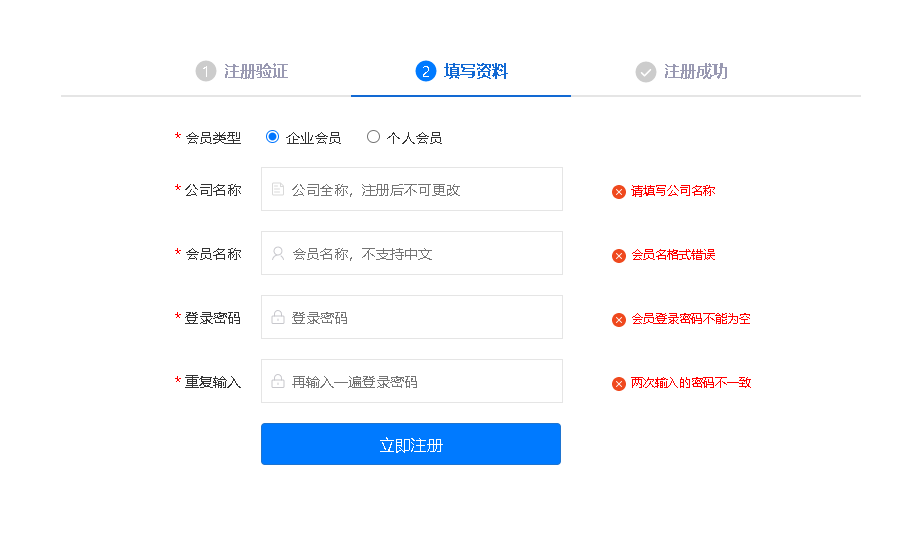Focus the 重复输入 password confirmation field
911x533 pixels.
point(411,381)
